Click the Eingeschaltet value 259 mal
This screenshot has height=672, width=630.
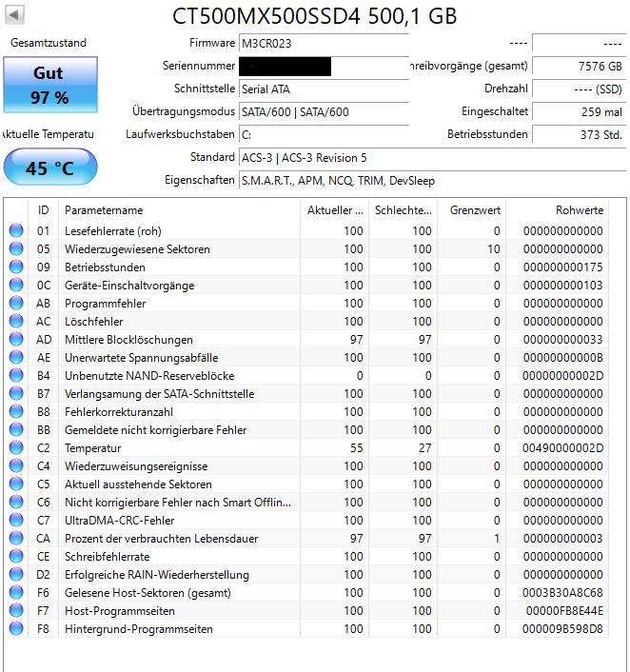tap(579, 112)
